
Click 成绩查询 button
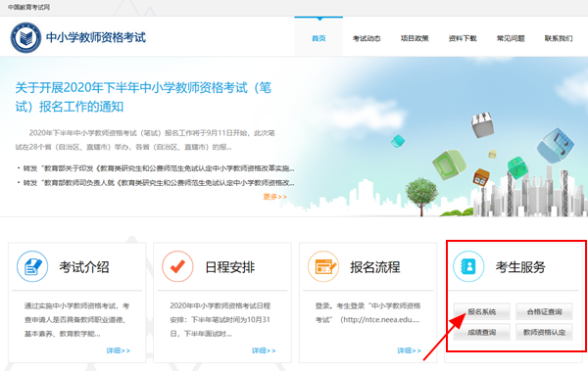pyautogui.click(x=482, y=332)
